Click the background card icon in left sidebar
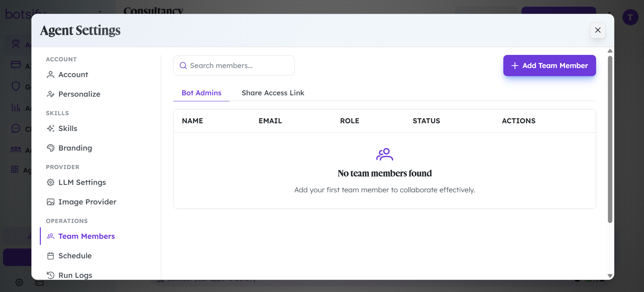Viewport: 644px width, 292px height. 16,64
